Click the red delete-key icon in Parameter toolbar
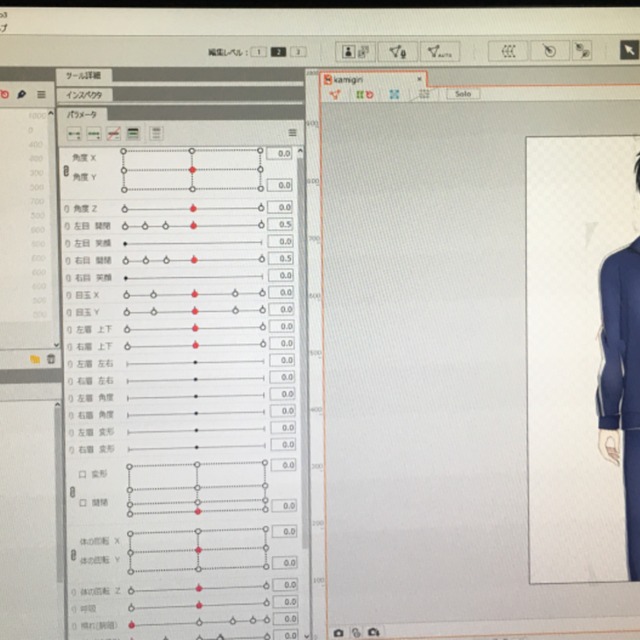 113,133
